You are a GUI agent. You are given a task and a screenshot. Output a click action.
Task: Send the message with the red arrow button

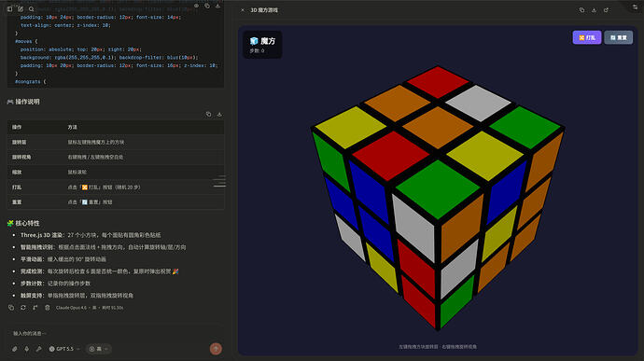[x=216, y=349]
